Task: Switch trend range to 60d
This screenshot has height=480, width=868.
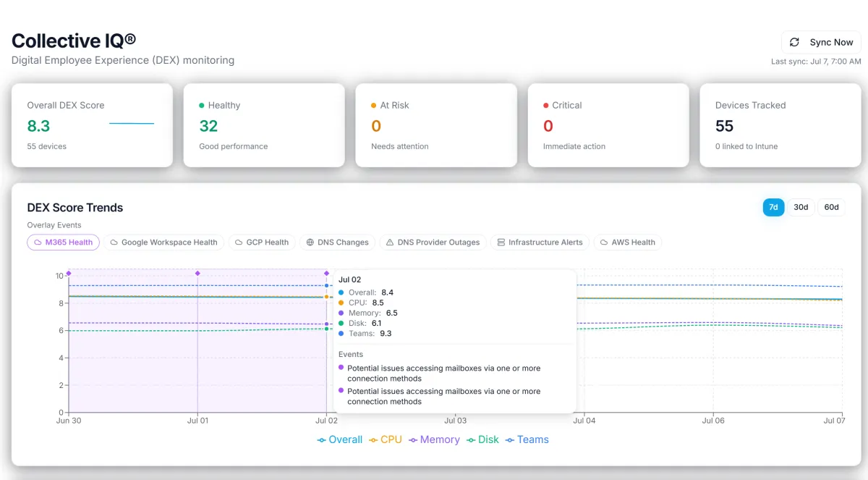Action: [831, 207]
